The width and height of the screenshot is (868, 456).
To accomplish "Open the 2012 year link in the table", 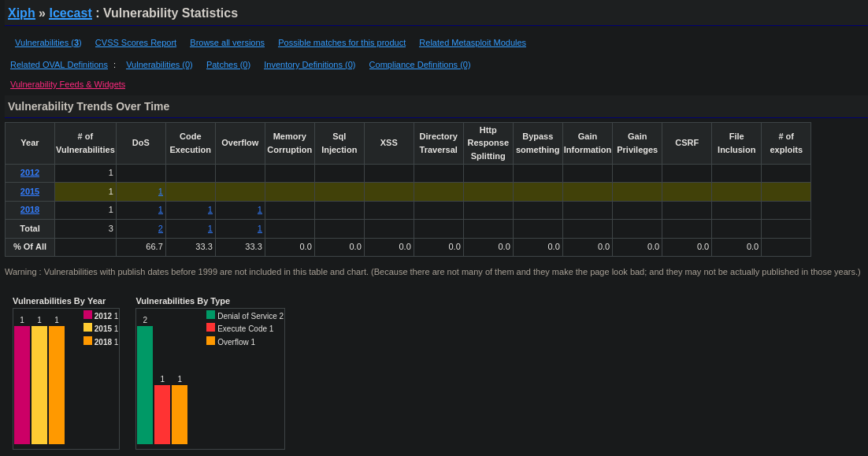I will point(30,172).
